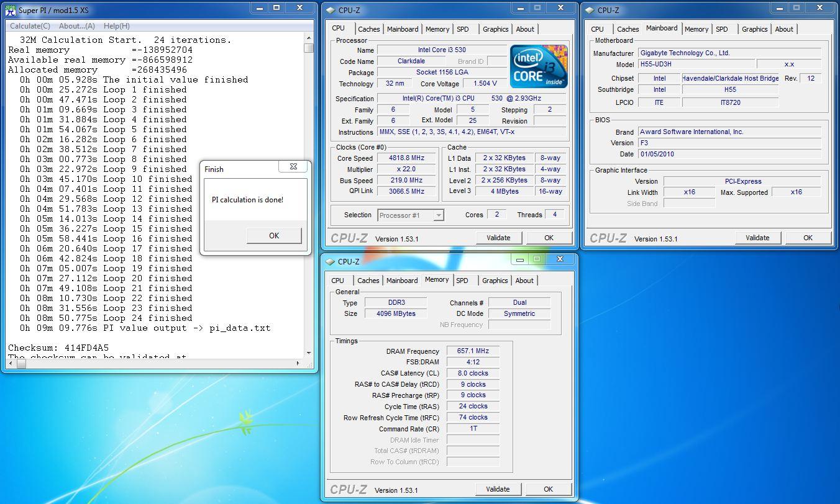Click Super PI horizontal scrollbar left arrow
Screen dimensions: 840x504
10,364
